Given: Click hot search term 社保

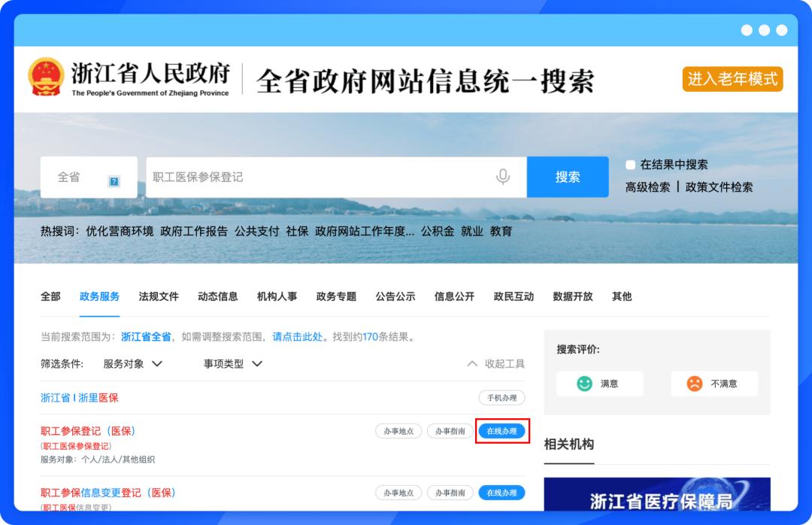Looking at the screenshot, I should pyautogui.click(x=297, y=231).
